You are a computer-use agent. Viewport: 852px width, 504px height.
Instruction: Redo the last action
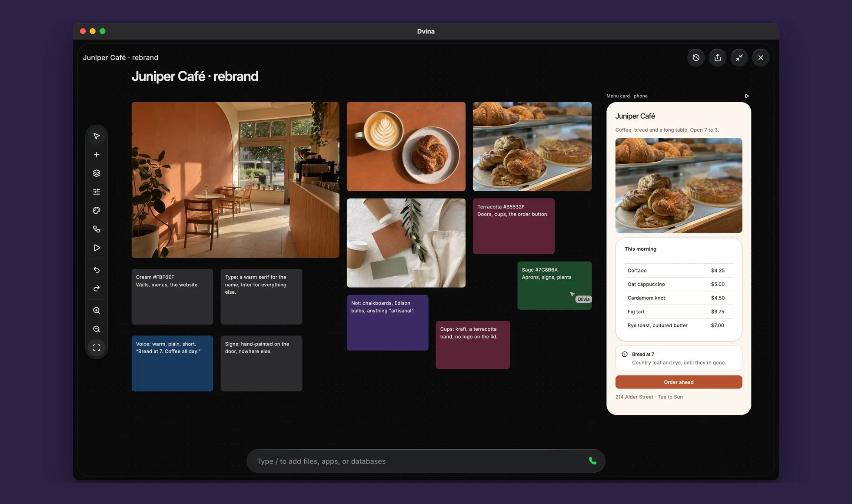click(x=97, y=288)
